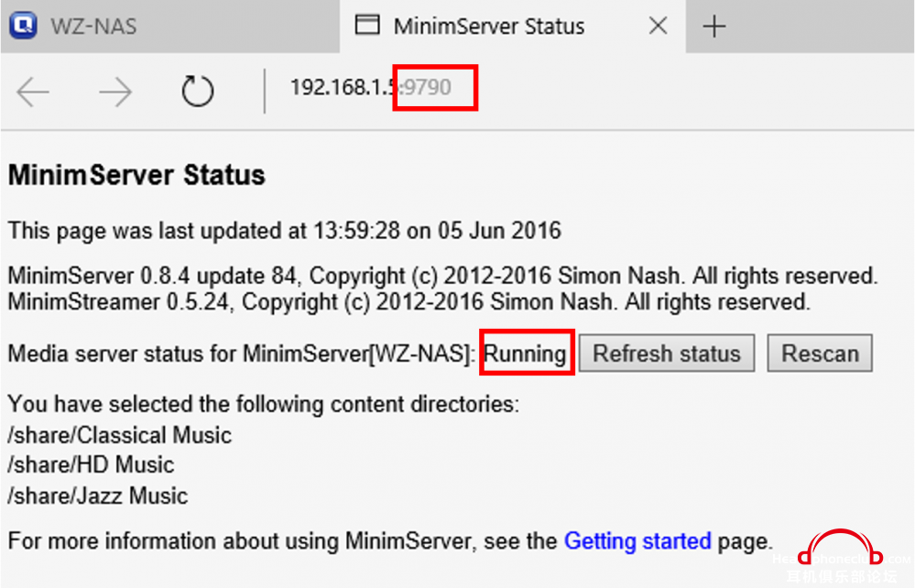Viewport: 915px width, 588px height.
Task: Open a new tab with the plus icon
Action: pos(713,27)
